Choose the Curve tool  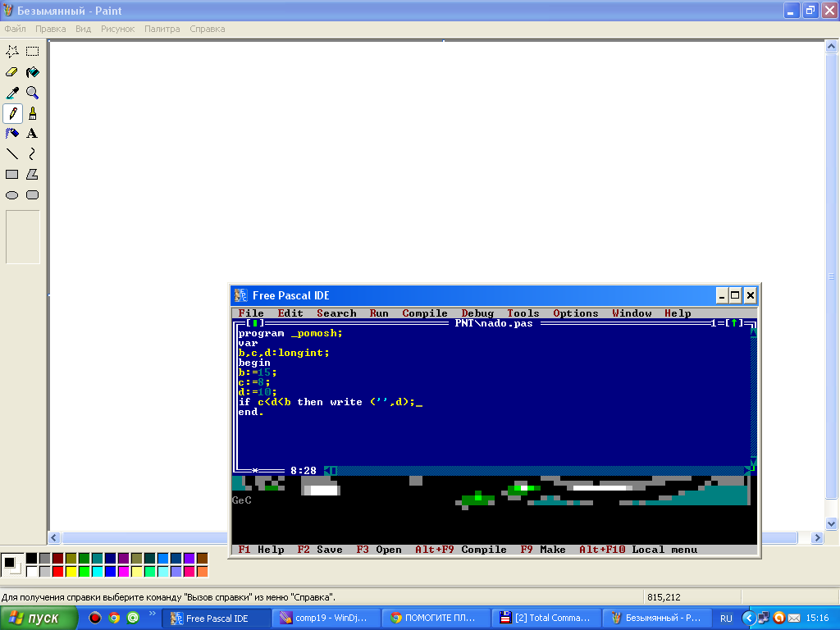click(x=32, y=153)
